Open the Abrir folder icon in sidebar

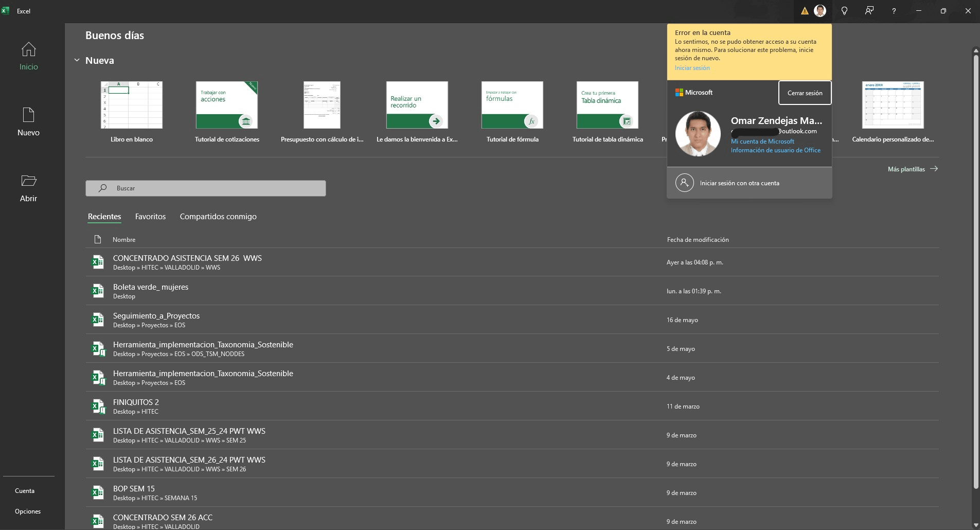click(29, 181)
